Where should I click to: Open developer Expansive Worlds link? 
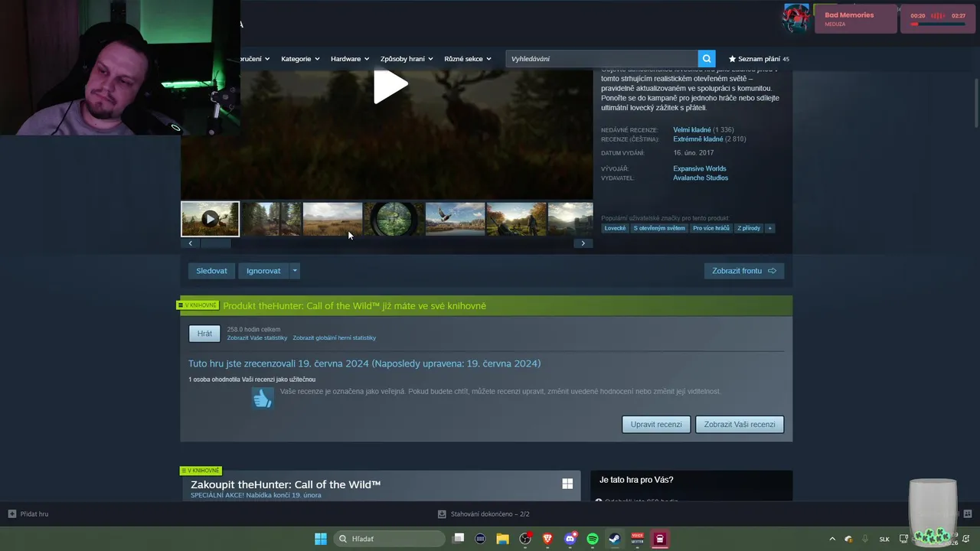pos(700,168)
